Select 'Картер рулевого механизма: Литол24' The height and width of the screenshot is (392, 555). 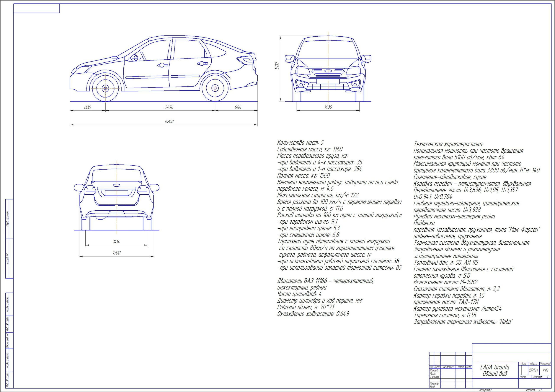pos(458,309)
